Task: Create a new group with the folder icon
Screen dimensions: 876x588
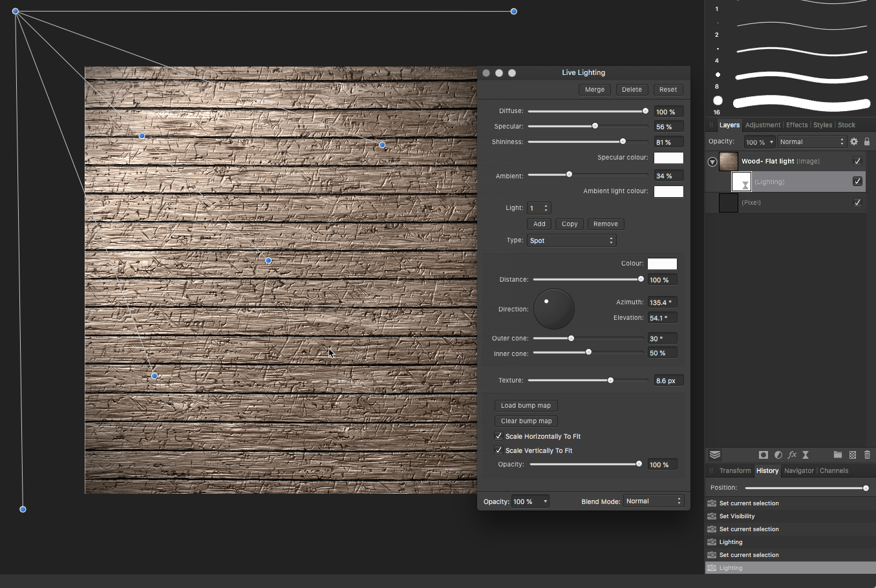Action: click(x=837, y=455)
